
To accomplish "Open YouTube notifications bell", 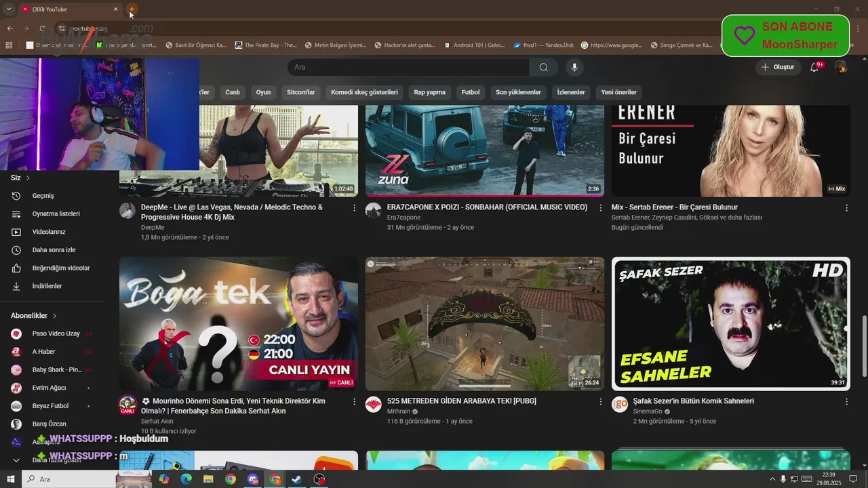I will 815,67.
